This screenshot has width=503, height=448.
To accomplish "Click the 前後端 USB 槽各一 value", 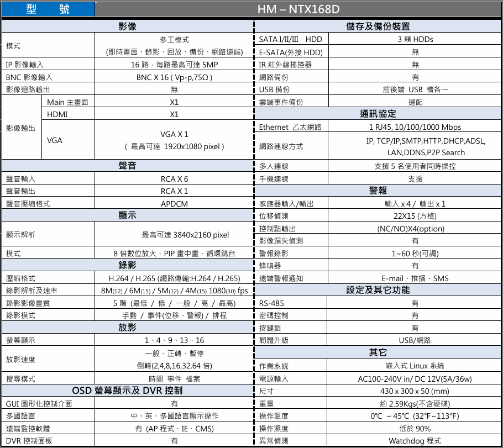I will pyautogui.click(x=415, y=89).
